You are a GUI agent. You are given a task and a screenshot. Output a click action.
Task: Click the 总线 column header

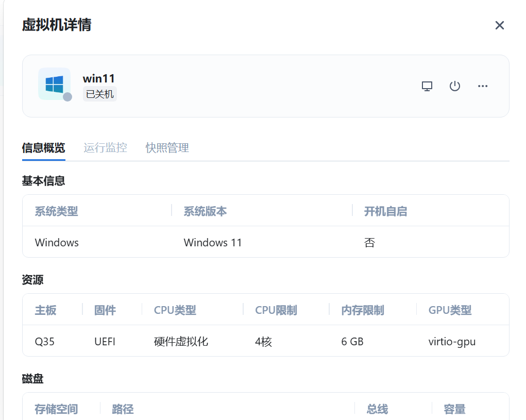pos(378,409)
